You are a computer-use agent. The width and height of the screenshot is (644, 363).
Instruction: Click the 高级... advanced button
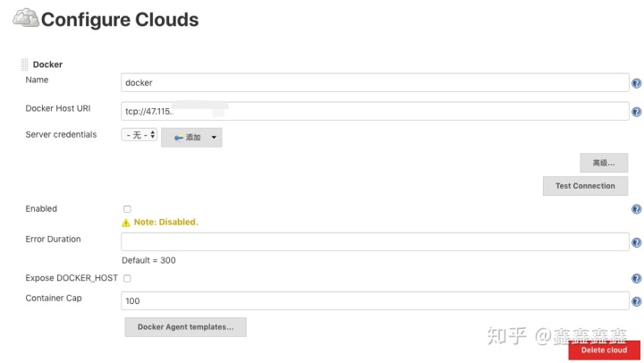coord(604,163)
